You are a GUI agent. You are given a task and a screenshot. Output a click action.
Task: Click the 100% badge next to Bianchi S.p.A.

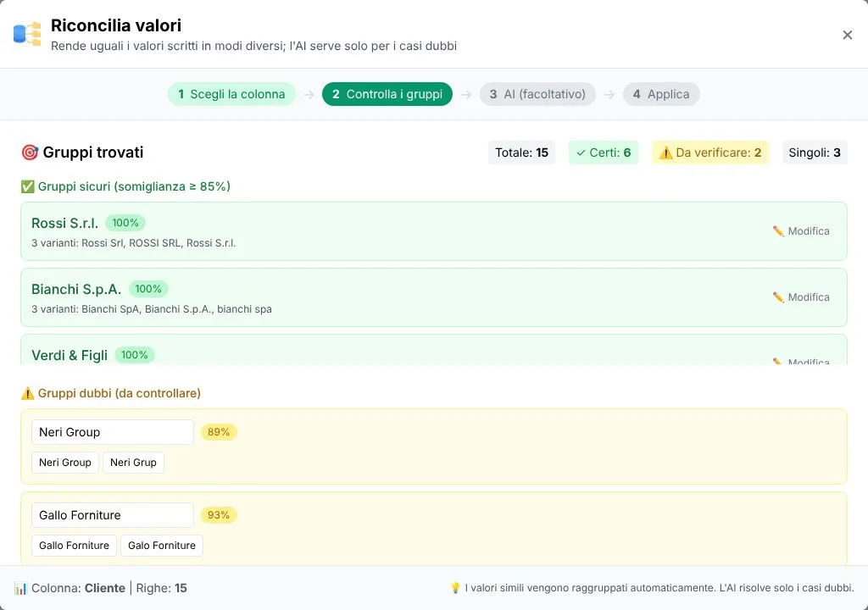(148, 289)
